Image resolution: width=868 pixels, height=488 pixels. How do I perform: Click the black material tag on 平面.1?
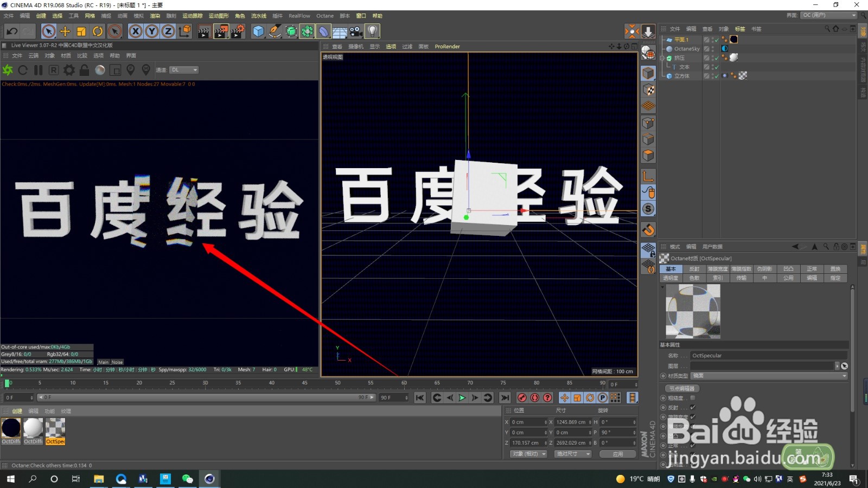pyautogui.click(x=733, y=40)
